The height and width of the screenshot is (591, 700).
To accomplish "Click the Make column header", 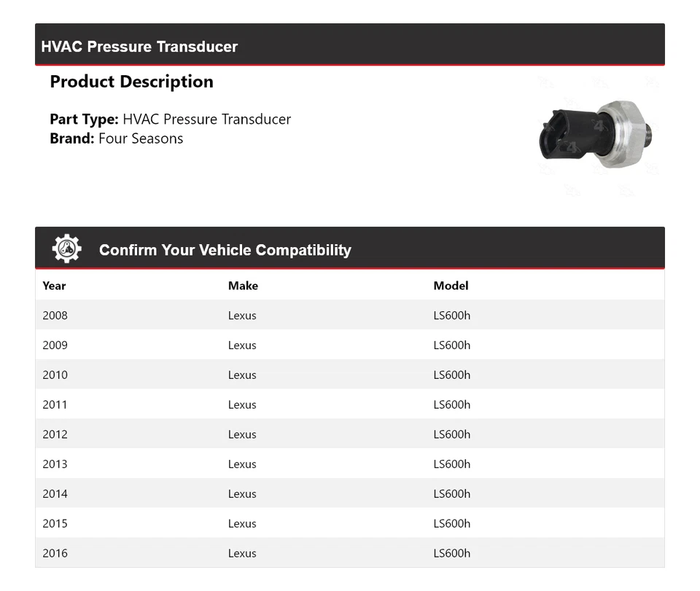I will coord(243,286).
